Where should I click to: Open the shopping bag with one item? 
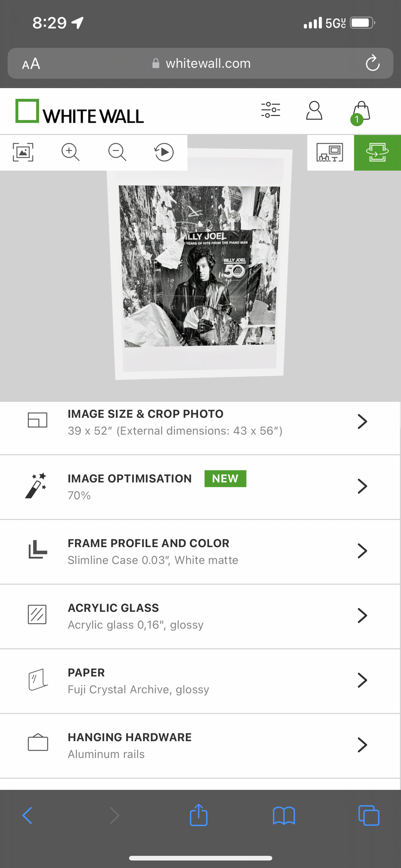pos(361,112)
